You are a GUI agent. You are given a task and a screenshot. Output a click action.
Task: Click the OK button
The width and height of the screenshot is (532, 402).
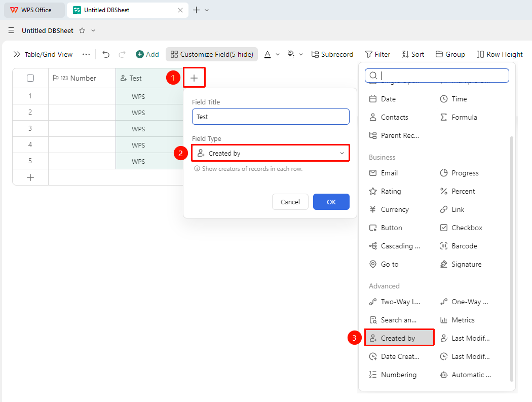[331, 202]
